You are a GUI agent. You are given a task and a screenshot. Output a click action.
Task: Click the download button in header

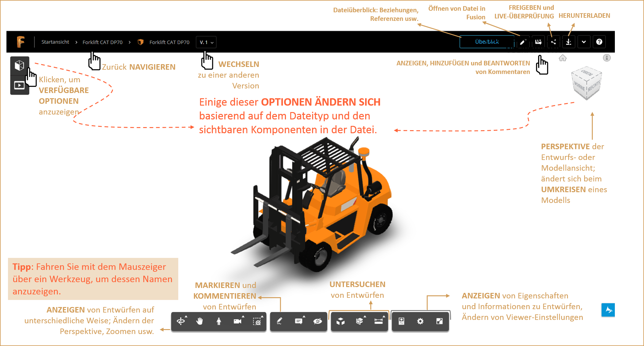click(569, 42)
